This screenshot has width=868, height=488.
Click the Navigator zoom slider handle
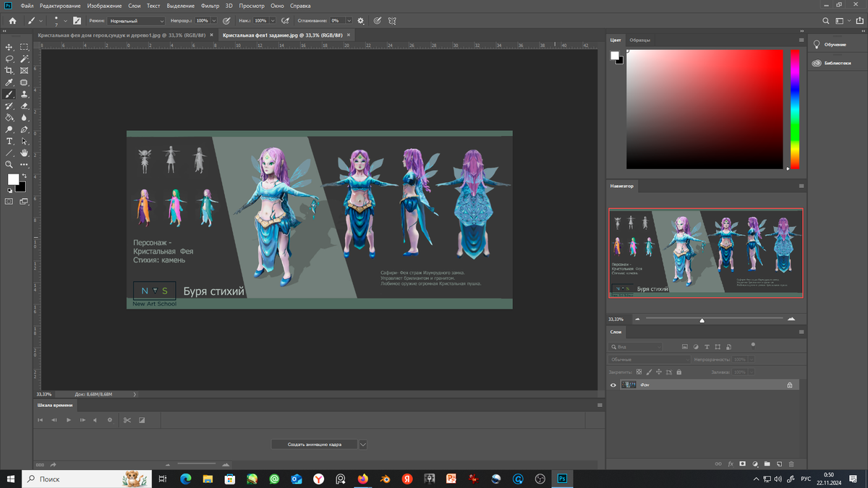(702, 320)
